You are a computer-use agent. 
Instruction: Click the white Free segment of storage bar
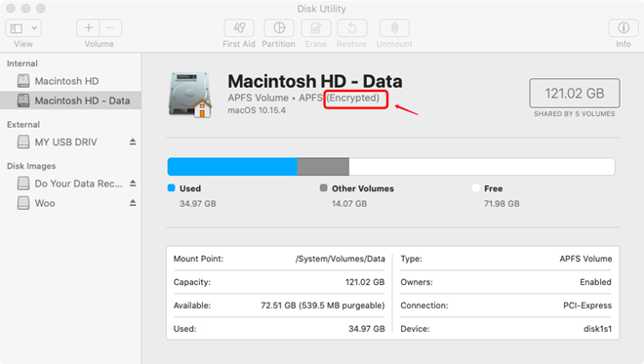click(482, 167)
